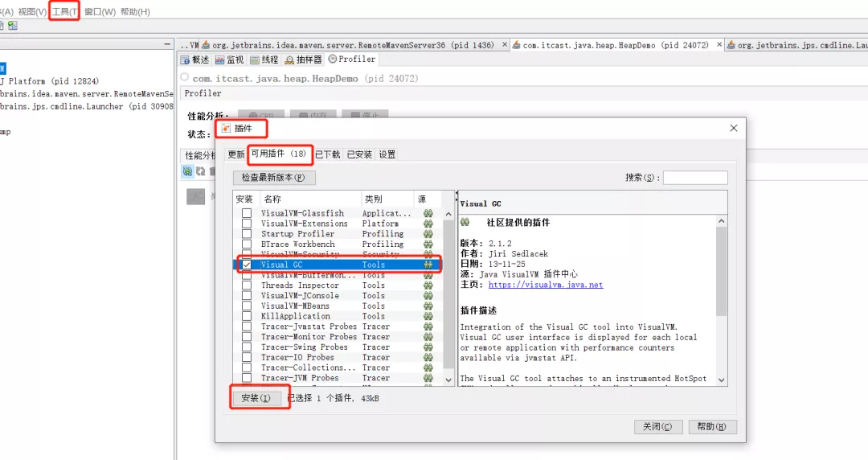Viewport: 868px width, 460px height.
Task: Click the Profiler tab icon
Action: coord(333,59)
